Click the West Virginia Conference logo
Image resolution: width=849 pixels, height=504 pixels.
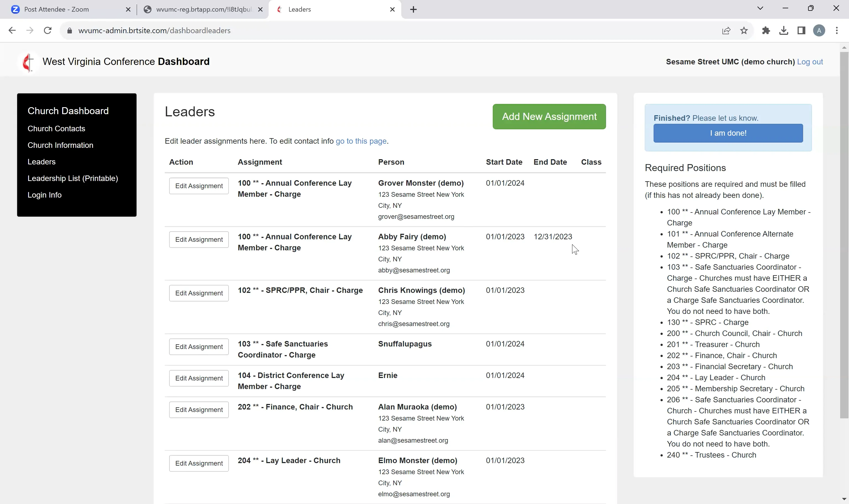tap(28, 62)
